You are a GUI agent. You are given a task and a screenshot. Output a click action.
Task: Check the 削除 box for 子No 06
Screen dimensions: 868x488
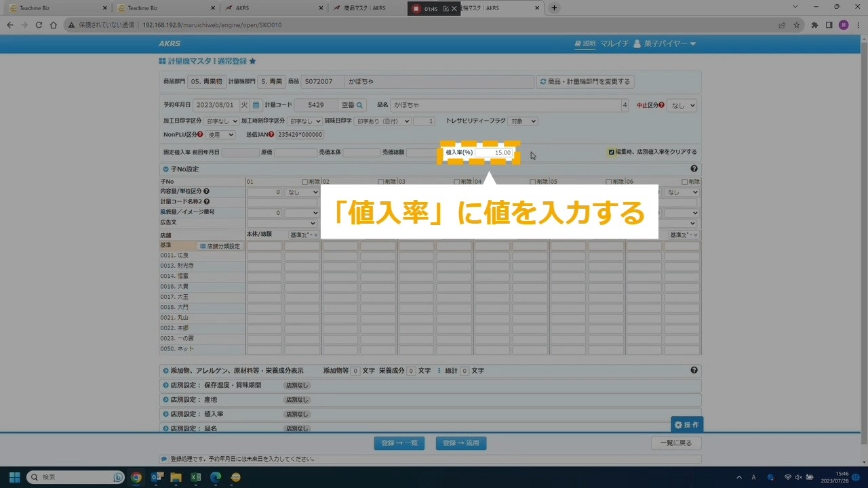(x=684, y=182)
